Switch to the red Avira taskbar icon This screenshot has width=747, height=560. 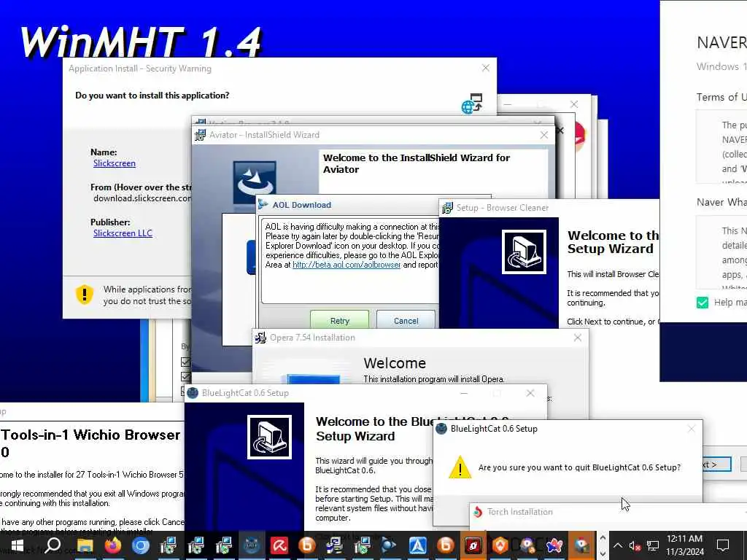pyautogui.click(x=279, y=545)
